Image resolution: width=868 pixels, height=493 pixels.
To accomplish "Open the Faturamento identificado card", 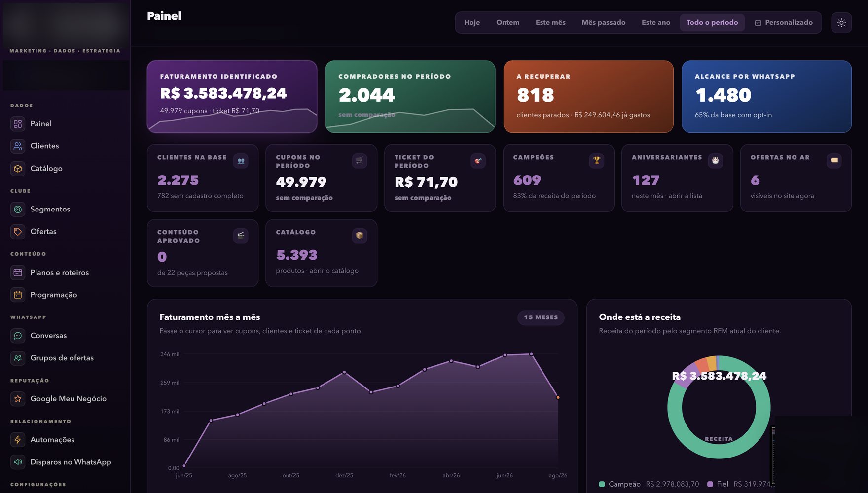I will pos(232,97).
